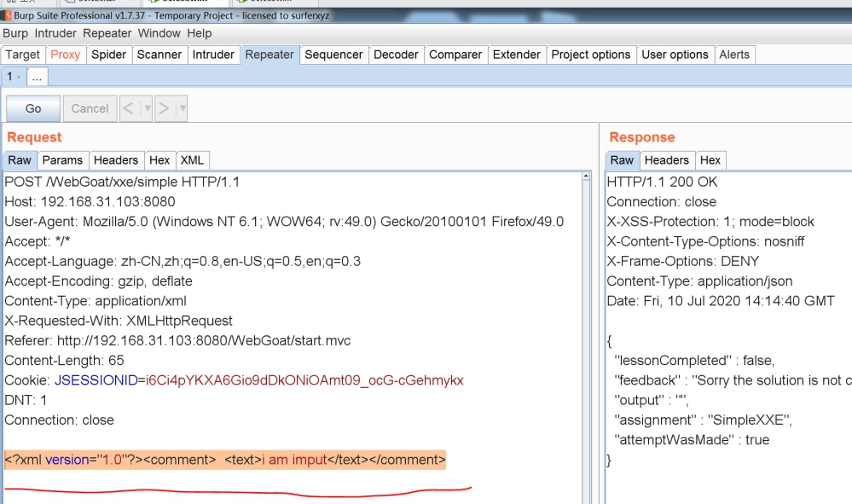Open the Alerts tab
This screenshot has width=852, height=504.
(734, 55)
